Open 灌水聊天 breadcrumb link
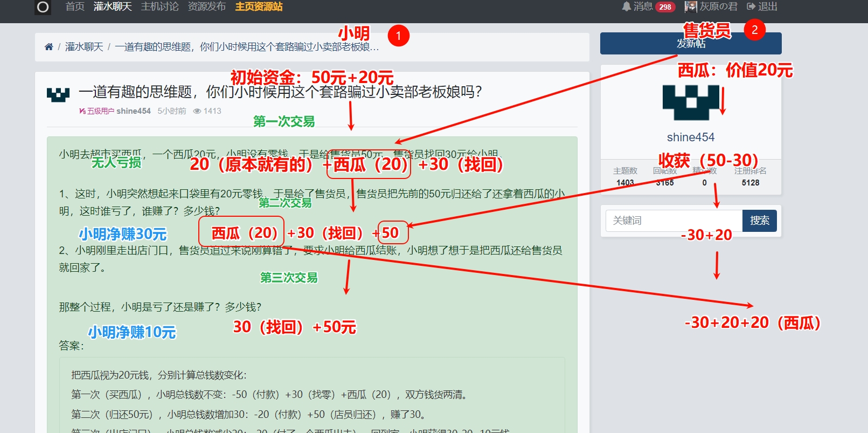Image resolution: width=868 pixels, height=433 pixels. coord(84,47)
